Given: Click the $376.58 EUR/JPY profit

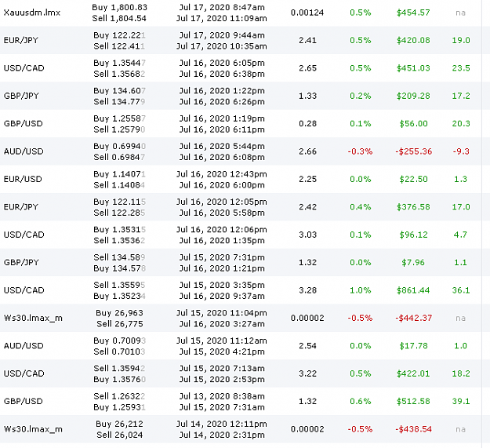Looking at the screenshot, I should pyautogui.click(x=413, y=207).
